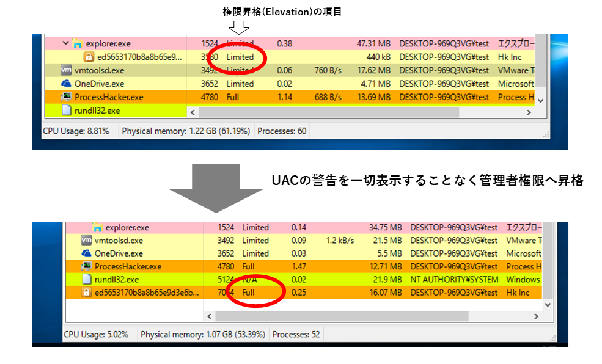Click OneDrive.exe cloud icon in the 4.71 MB row
The width and height of the screenshot is (602, 364).
66,84
